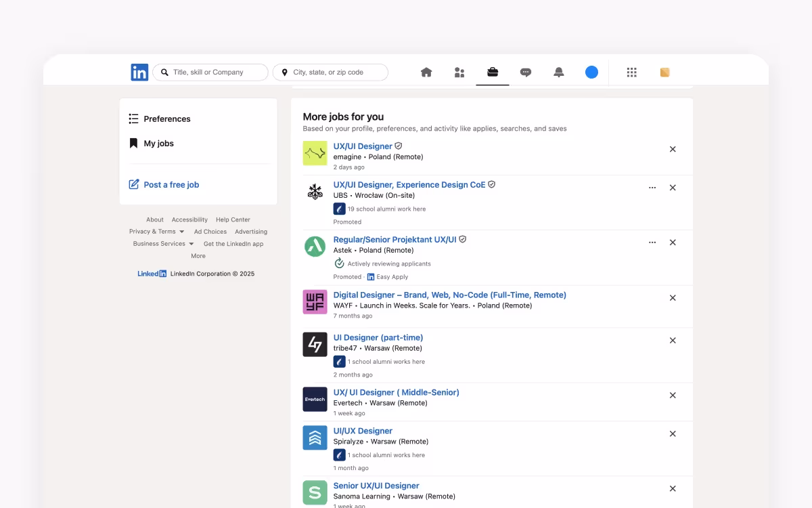
Task: Click the Accessibility footer link
Action: [189, 219]
